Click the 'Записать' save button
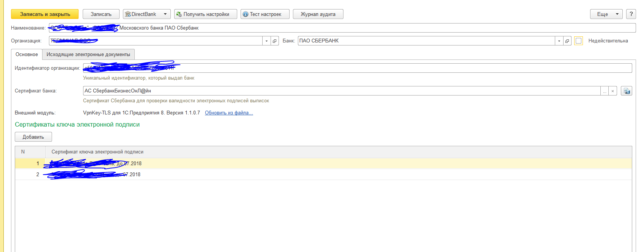Image resolution: width=644 pixels, height=252 pixels. pyautogui.click(x=101, y=14)
